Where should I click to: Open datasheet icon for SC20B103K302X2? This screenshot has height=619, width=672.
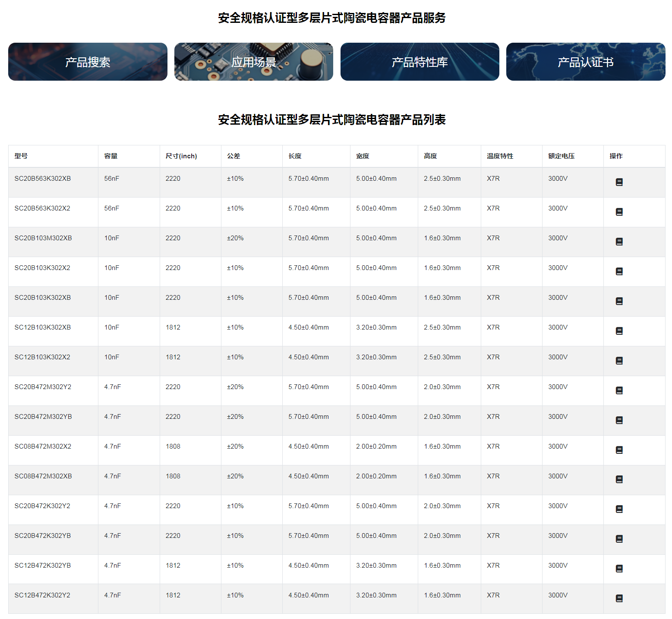pos(619,271)
